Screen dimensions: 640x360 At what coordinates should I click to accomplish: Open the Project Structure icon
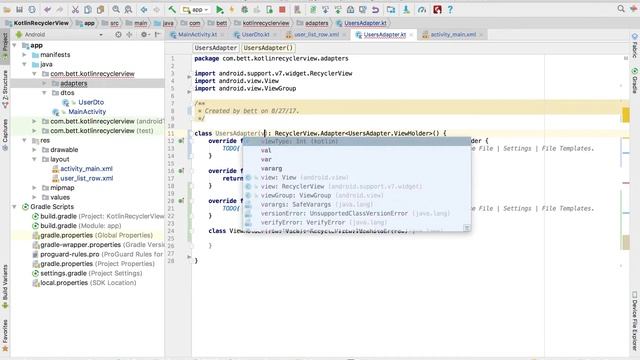click(391, 9)
